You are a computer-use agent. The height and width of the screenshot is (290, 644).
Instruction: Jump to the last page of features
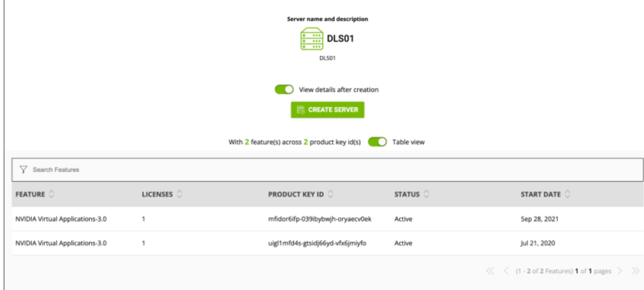pyautogui.click(x=635, y=270)
